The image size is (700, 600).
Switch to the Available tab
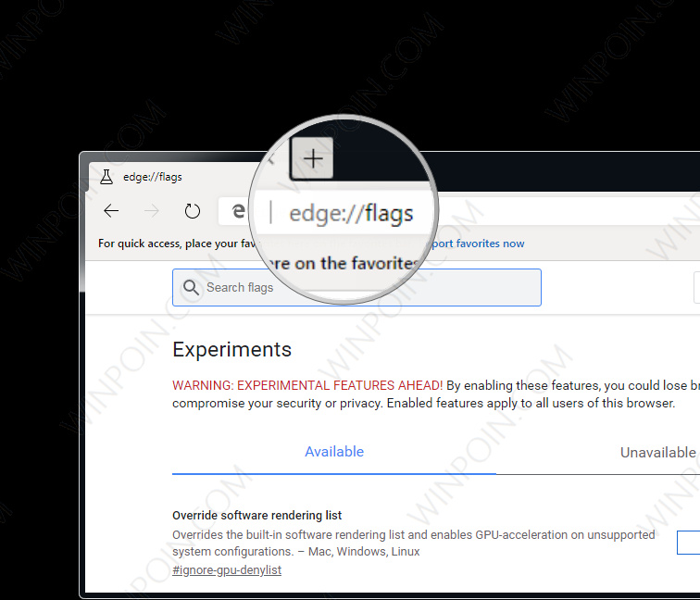coord(334,452)
